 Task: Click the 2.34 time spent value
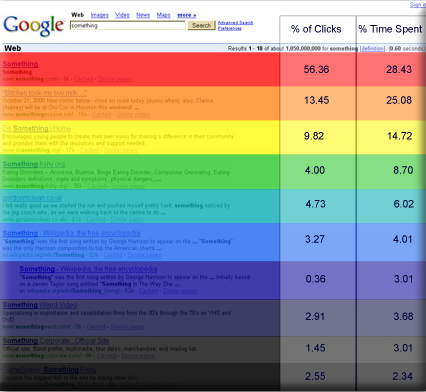click(402, 376)
